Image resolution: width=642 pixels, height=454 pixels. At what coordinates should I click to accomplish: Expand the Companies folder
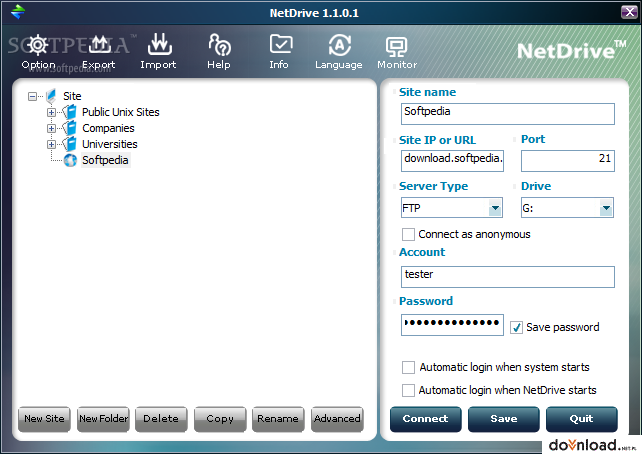coord(51,128)
